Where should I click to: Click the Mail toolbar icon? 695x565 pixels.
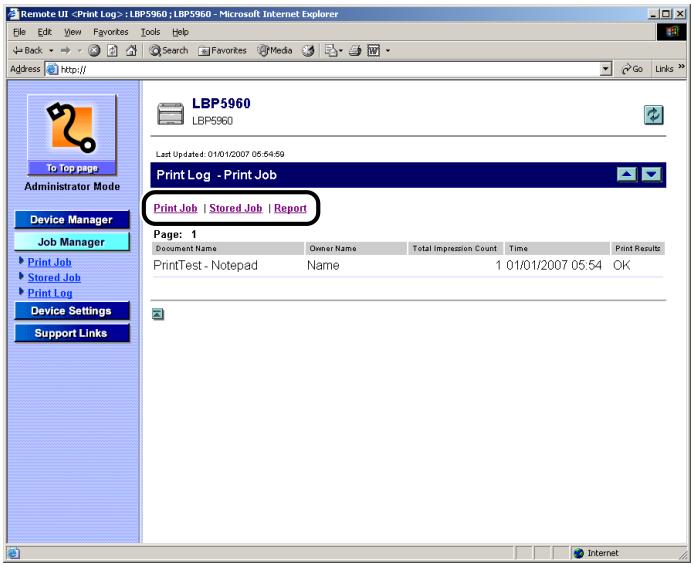(x=331, y=51)
